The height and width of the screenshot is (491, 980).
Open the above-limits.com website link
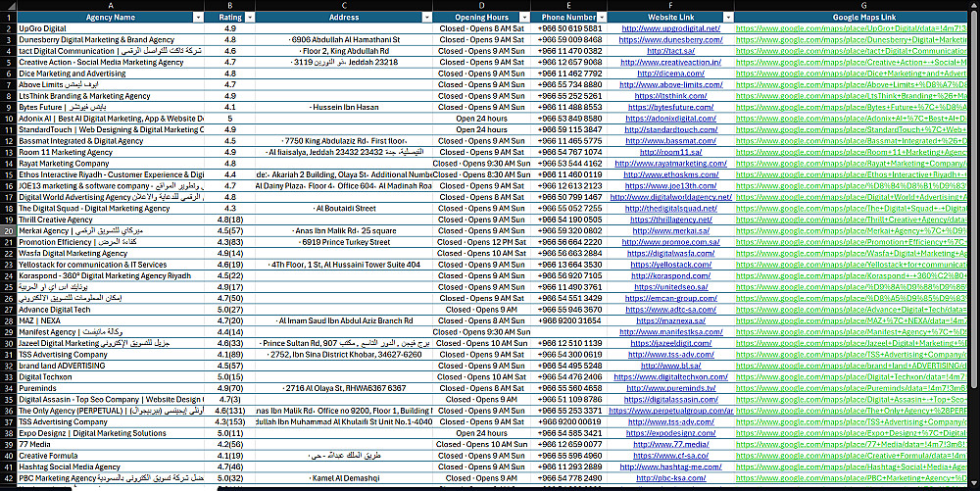pyautogui.click(x=670, y=85)
